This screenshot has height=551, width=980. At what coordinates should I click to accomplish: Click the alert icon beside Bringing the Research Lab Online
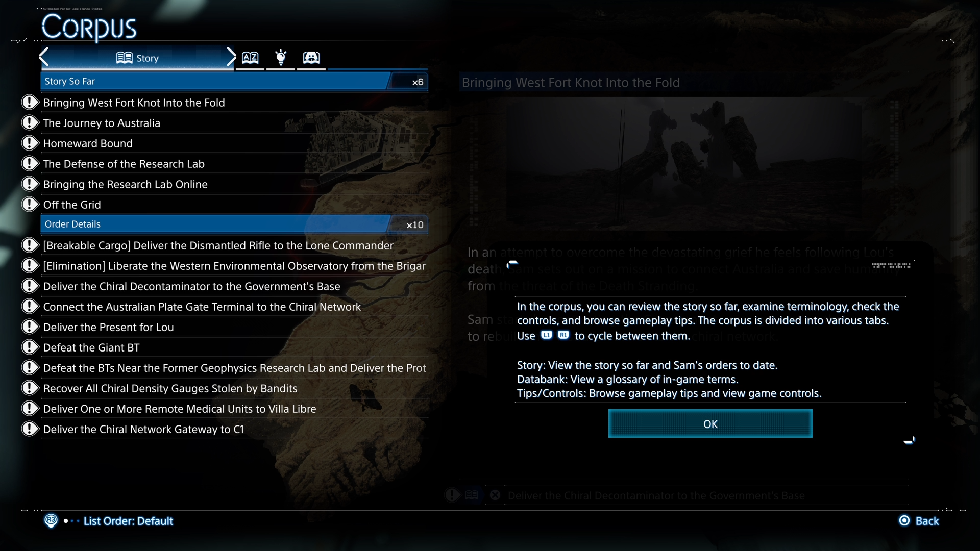(30, 184)
